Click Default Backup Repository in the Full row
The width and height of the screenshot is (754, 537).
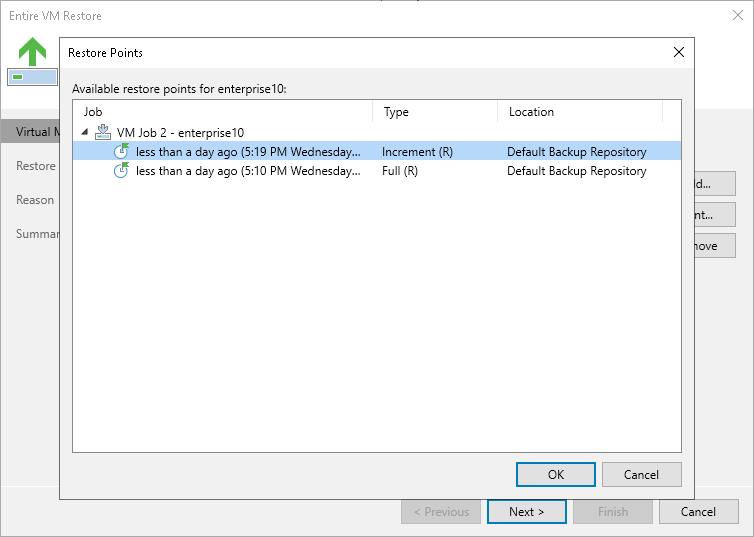point(577,171)
